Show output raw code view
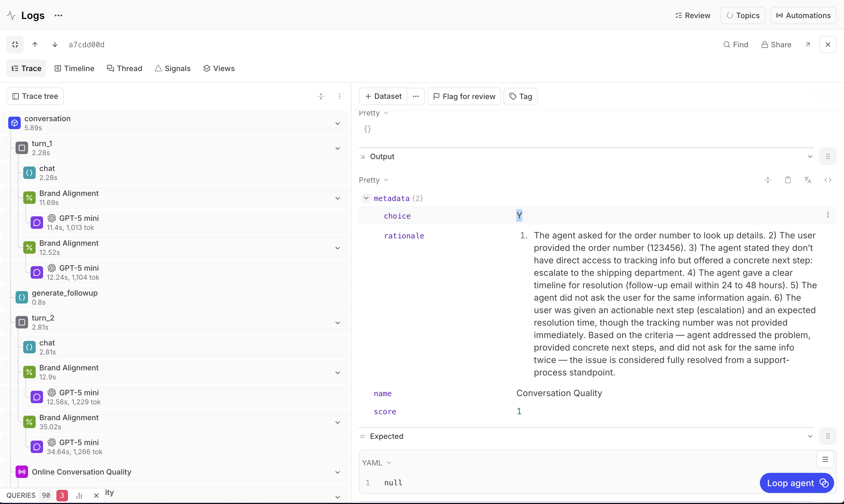This screenshot has height=504, width=844. (828, 180)
